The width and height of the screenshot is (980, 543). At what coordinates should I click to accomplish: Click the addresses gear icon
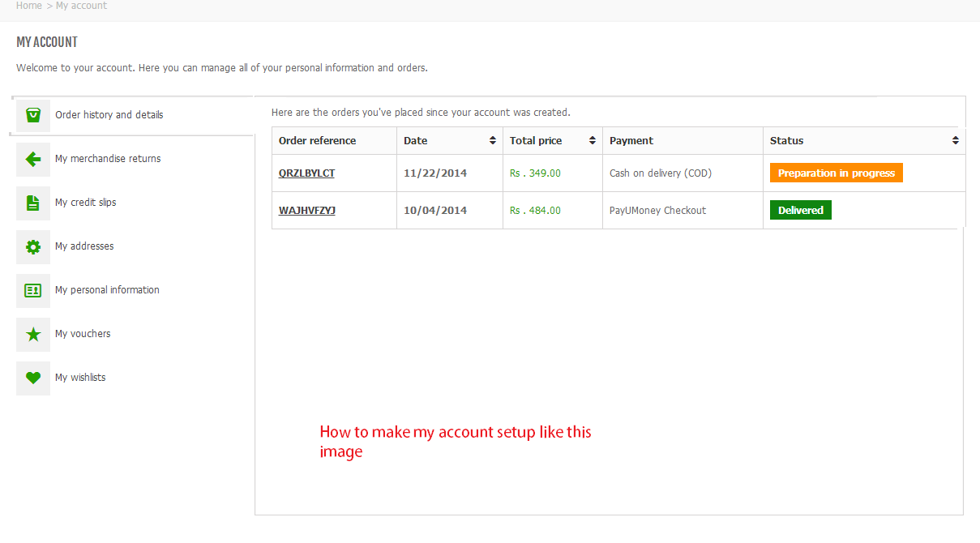[33, 246]
